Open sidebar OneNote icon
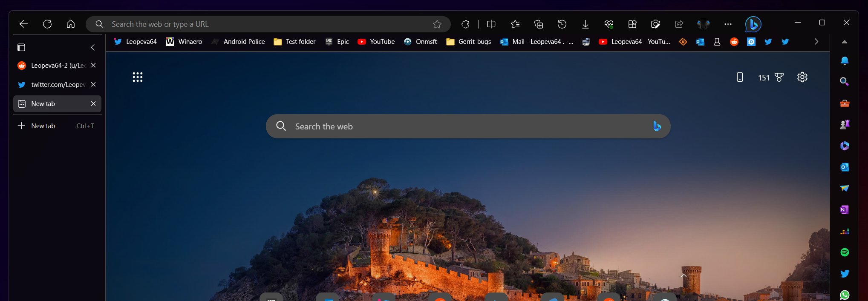The width and height of the screenshot is (868, 301). [x=845, y=209]
